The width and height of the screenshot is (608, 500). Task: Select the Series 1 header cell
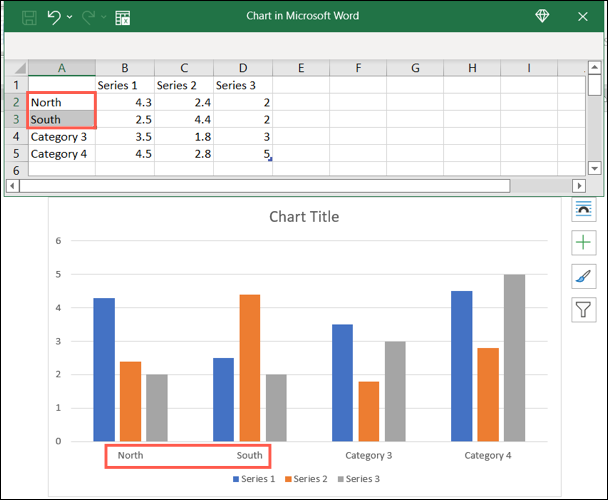[125, 85]
